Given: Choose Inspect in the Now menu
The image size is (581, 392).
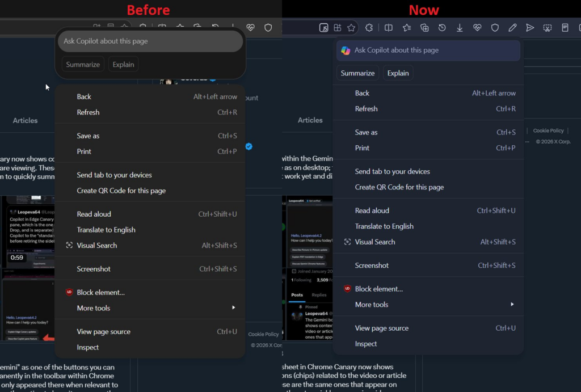Looking at the screenshot, I should 428,344.
